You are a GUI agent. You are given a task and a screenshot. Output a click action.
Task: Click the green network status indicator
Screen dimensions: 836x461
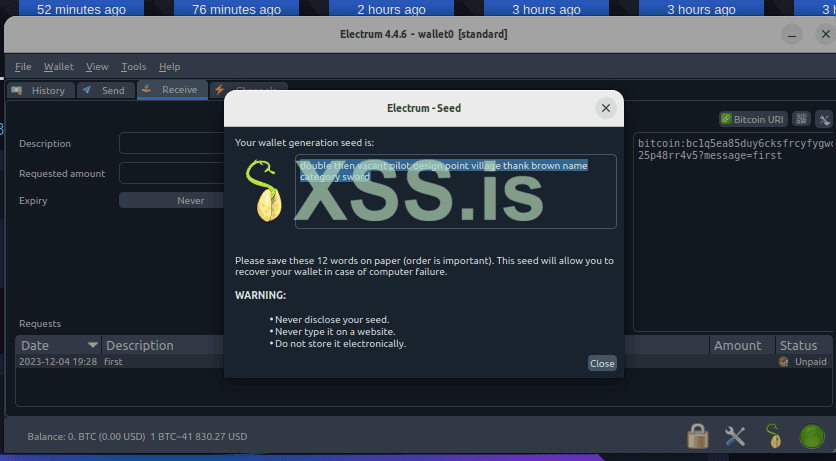click(812, 436)
